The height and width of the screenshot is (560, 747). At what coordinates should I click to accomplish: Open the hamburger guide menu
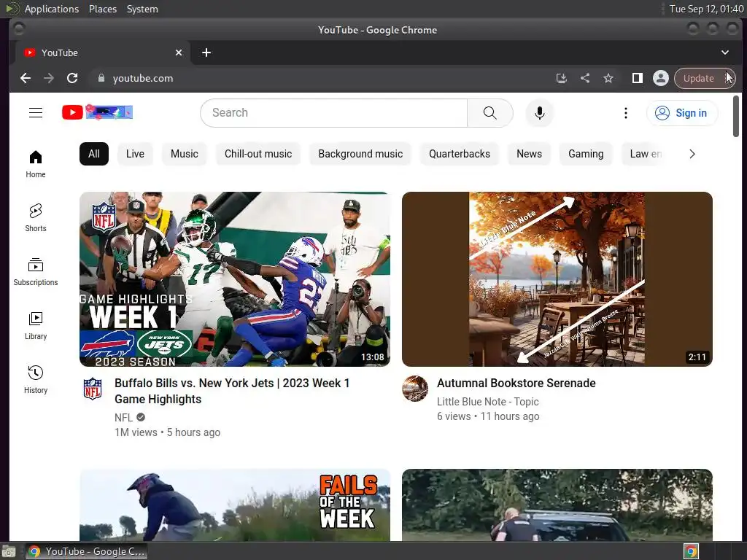click(36, 113)
